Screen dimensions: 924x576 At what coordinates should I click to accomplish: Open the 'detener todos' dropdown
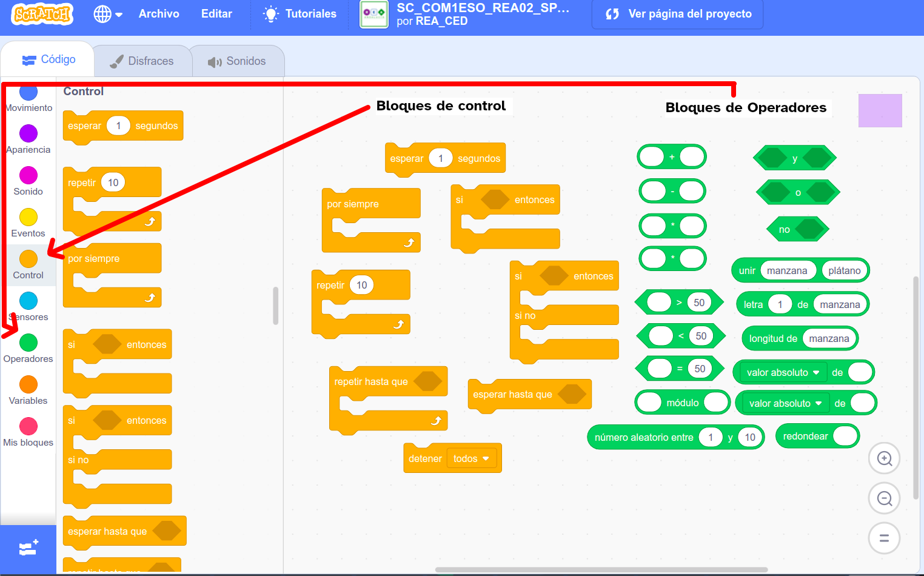tap(472, 458)
